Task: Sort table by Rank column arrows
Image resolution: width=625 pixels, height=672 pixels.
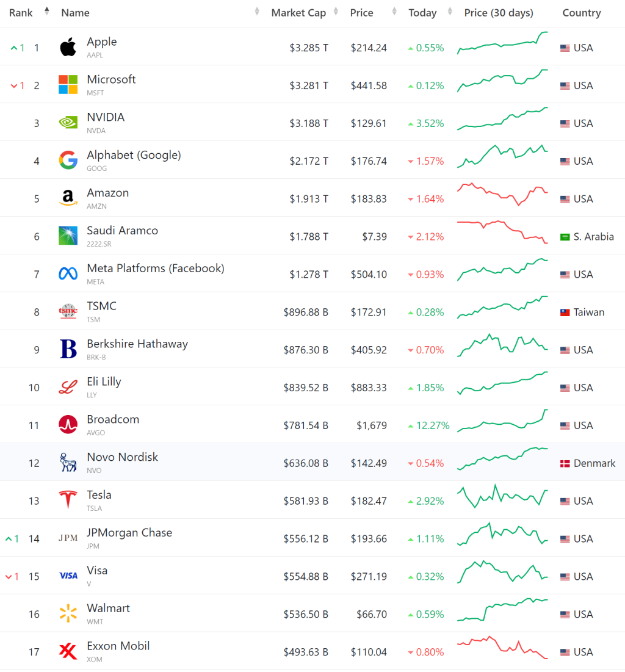Action: (47, 12)
